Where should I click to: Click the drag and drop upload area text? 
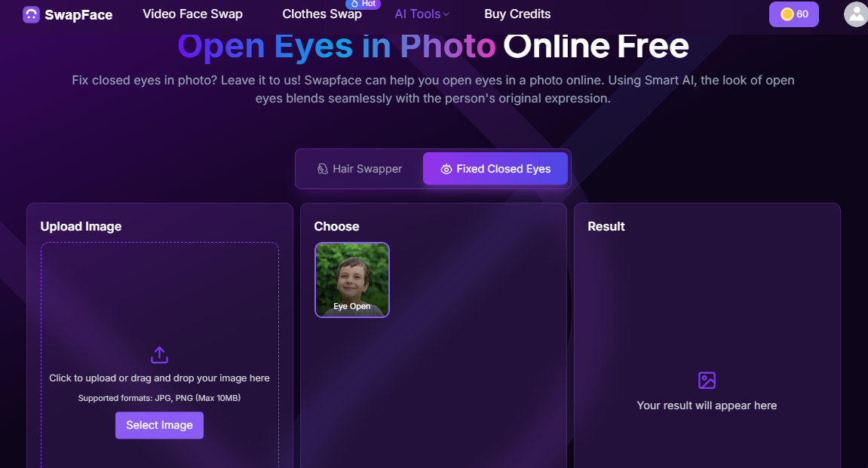(159, 378)
